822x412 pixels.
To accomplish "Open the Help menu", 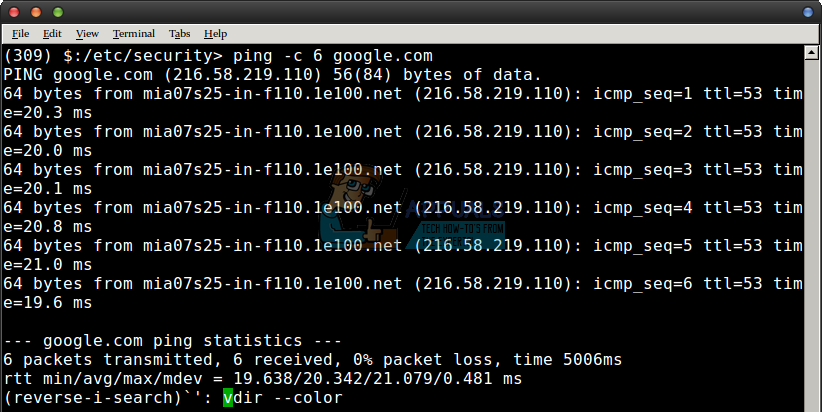I will tap(215, 34).
